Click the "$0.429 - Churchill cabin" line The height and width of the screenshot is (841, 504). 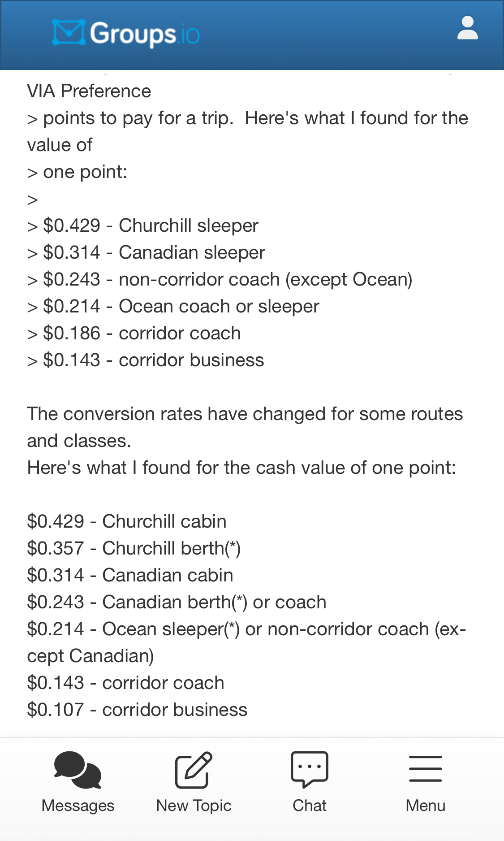(127, 521)
